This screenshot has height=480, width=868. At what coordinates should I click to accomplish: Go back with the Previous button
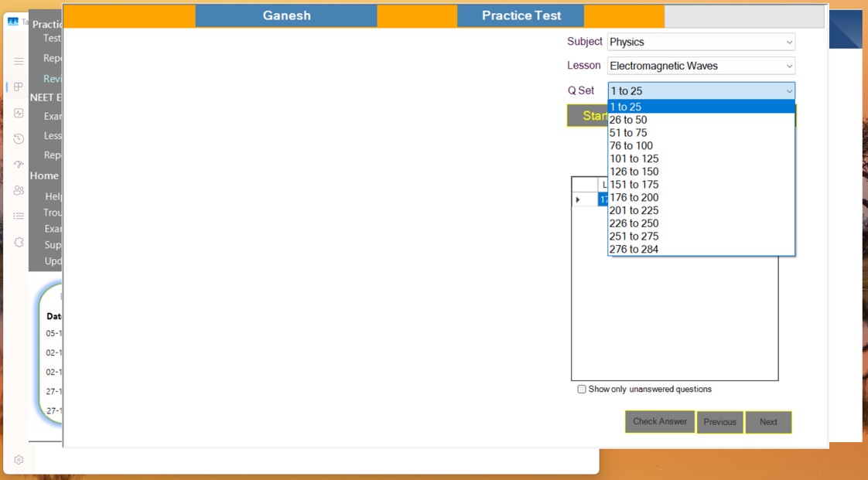click(719, 422)
